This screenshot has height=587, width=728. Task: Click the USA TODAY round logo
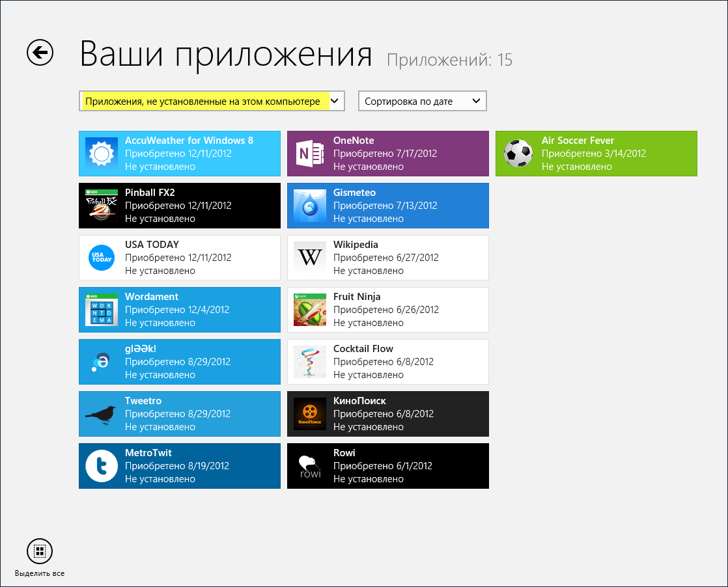point(102,258)
